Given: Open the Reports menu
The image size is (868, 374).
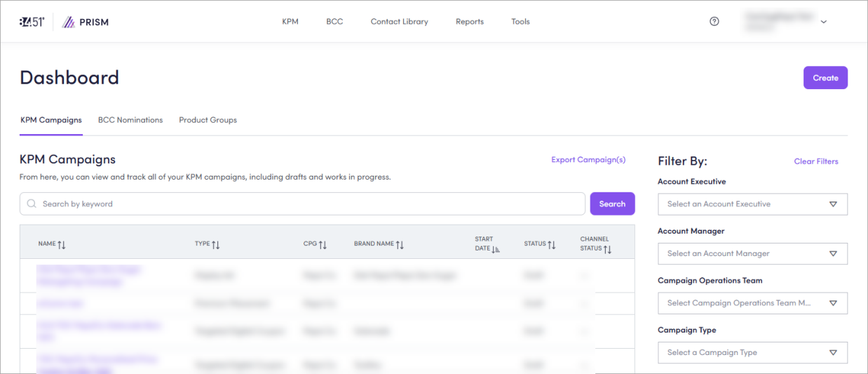Looking at the screenshot, I should pyautogui.click(x=469, y=22).
